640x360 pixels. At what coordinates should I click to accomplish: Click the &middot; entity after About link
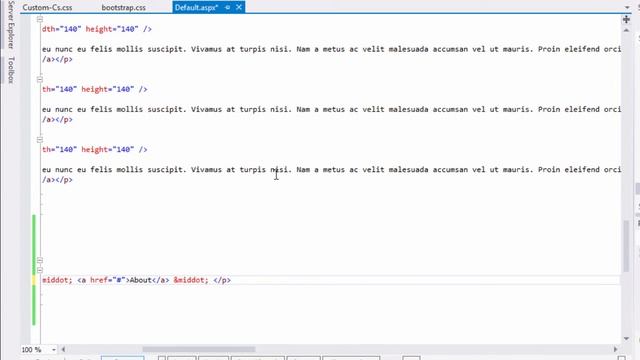[191, 280]
